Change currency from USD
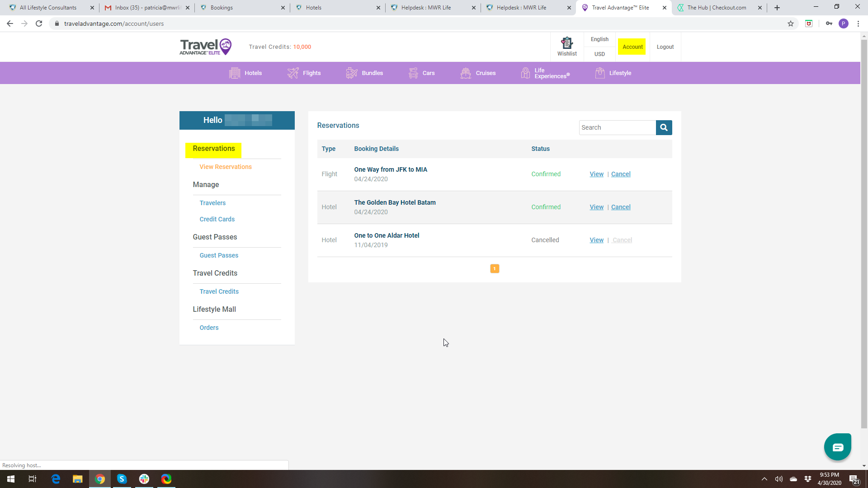 point(599,54)
